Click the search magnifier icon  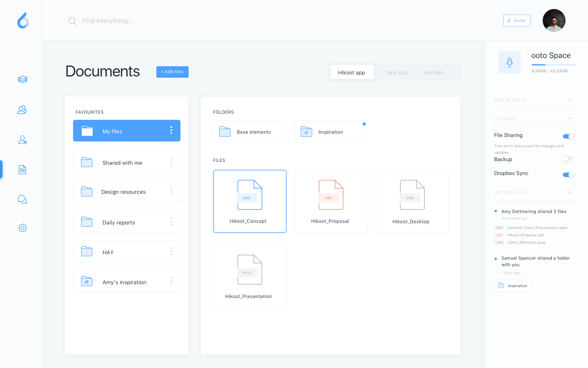(72, 21)
